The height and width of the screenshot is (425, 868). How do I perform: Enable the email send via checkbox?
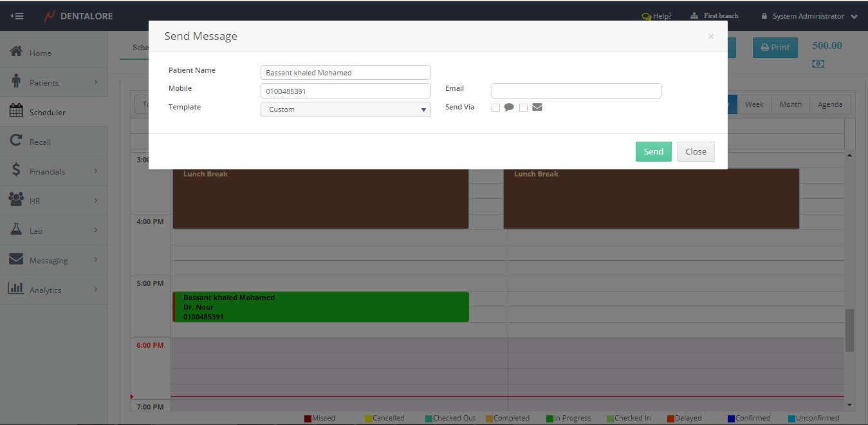click(x=523, y=108)
